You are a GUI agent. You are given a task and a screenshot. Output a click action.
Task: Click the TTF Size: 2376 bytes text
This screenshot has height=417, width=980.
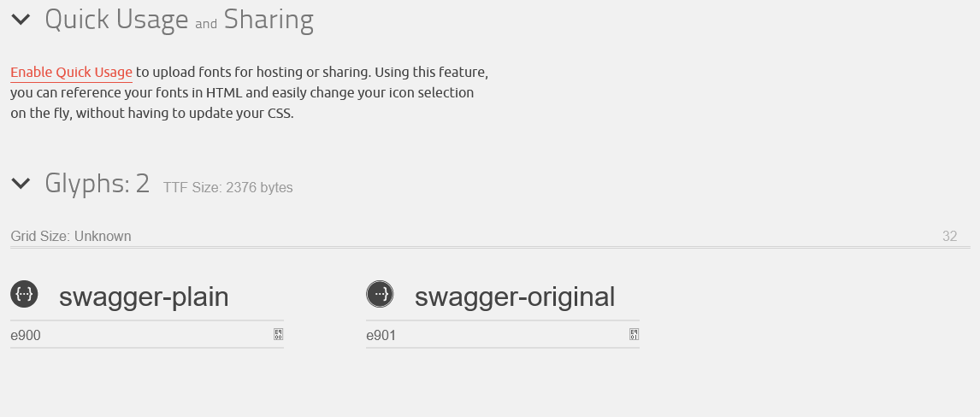click(227, 188)
